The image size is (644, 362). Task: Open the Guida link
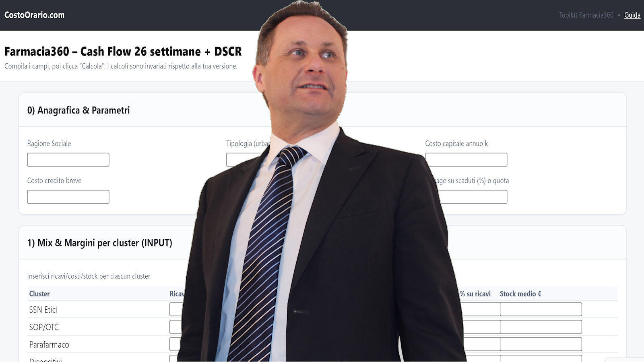(x=632, y=15)
